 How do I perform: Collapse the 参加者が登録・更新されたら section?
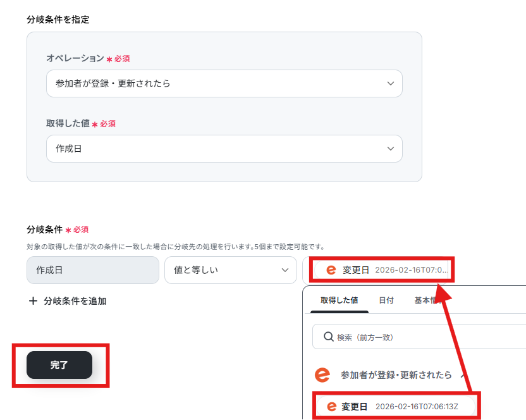(x=463, y=375)
